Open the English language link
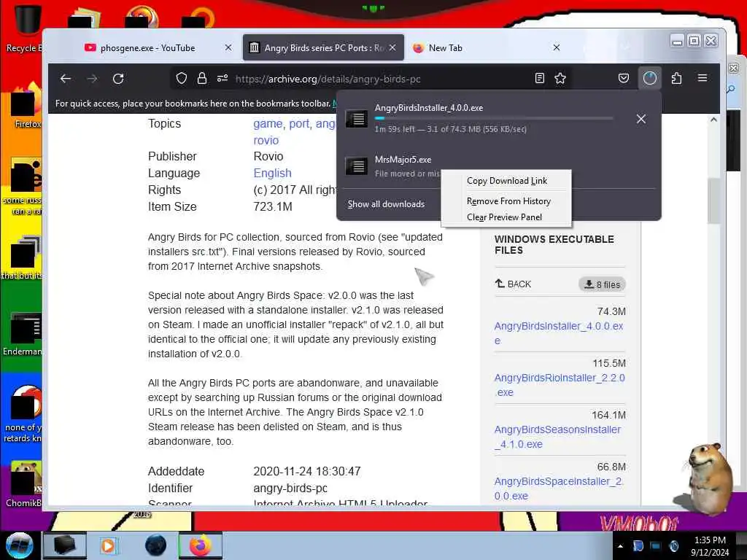This screenshot has width=747, height=560. pyautogui.click(x=272, y=173)
